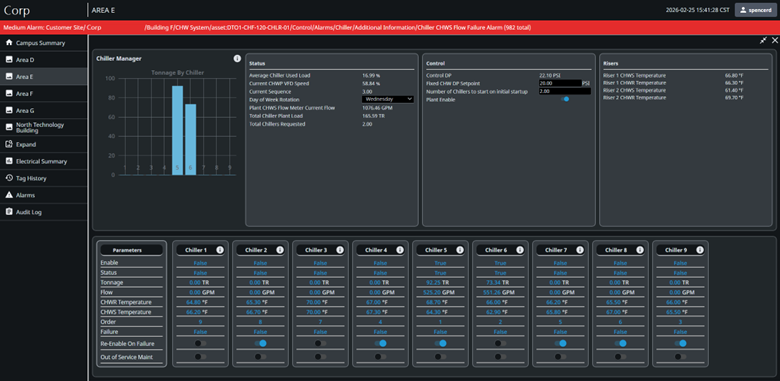780x381 pixels.
Task: Toggle Chiller 4 Re-Enable On Failure
Action: [x=381, y=343]
